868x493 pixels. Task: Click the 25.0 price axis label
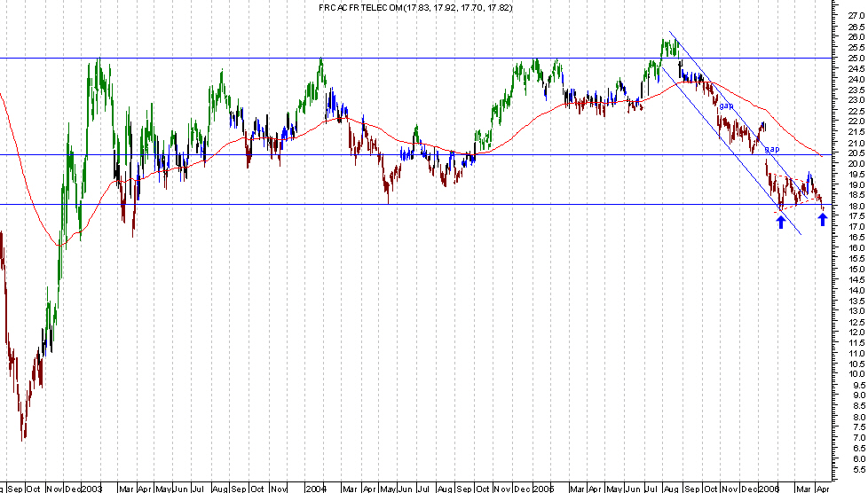(856, 59)
